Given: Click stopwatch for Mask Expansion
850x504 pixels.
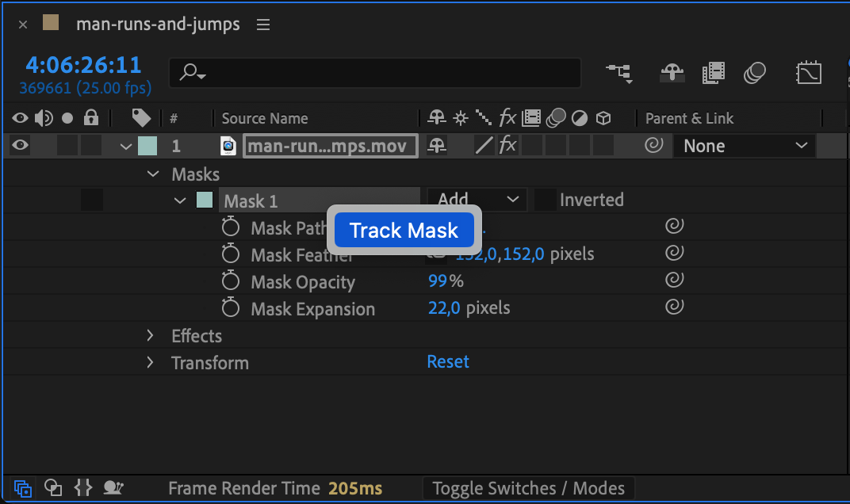Looking at the screenshot, I should 231,308.
